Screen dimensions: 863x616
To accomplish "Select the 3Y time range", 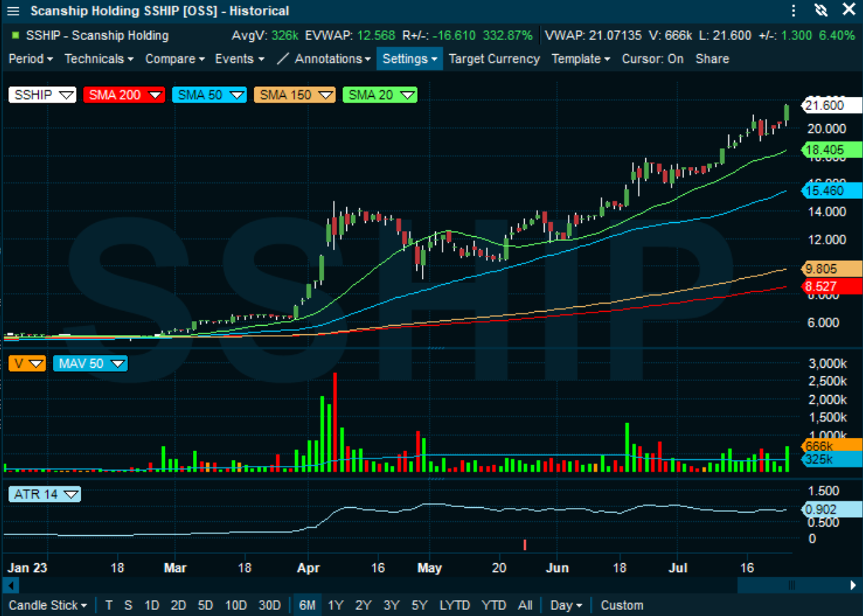I will coord(391,605).
